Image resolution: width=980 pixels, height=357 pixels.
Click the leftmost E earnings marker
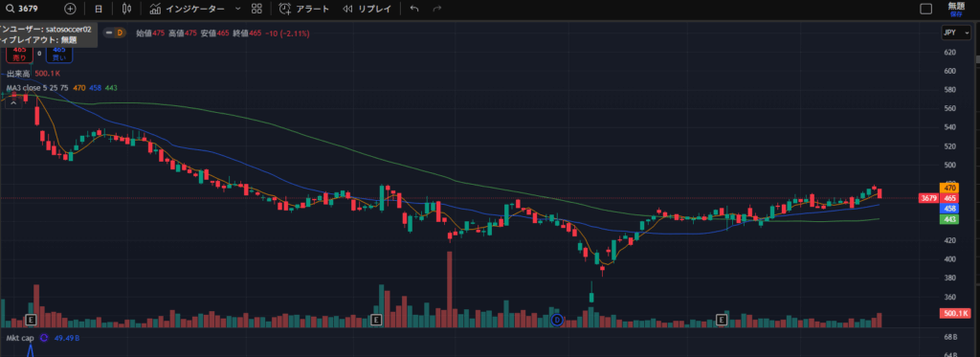point(31,320)
